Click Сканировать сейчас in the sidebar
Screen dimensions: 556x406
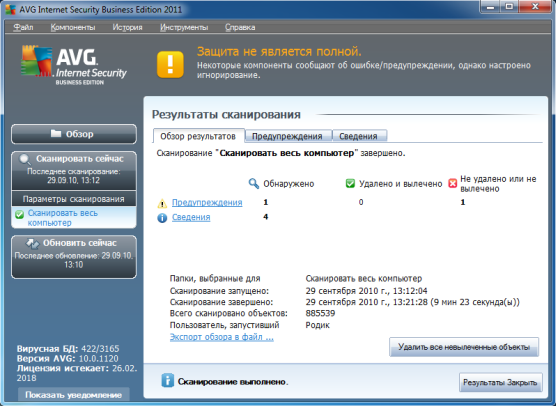[x=74, y=171]
